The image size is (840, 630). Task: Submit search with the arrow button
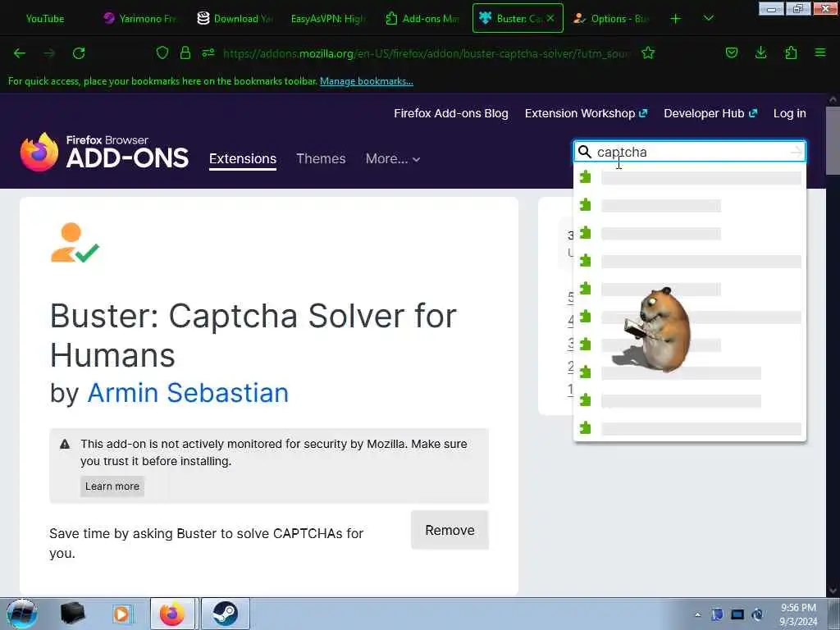tap(797, 152)
